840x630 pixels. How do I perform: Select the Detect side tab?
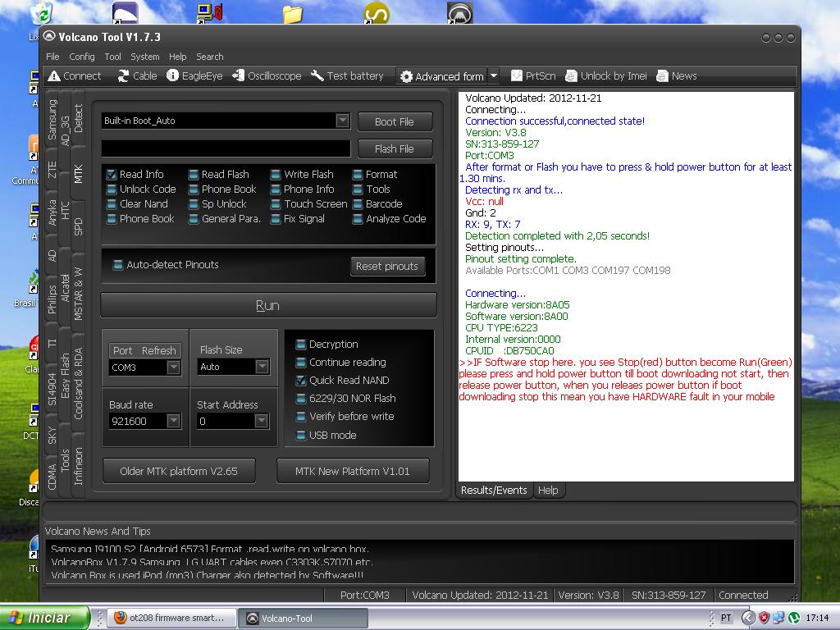click(x=78, y=118)
